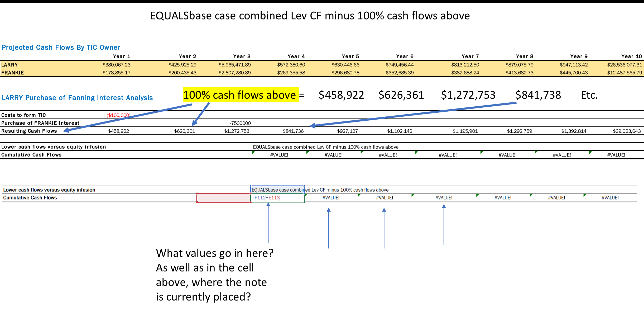Select the Year 10 column header
The width and height of the screenshot is (644, 313).
[x=631, y=56]
